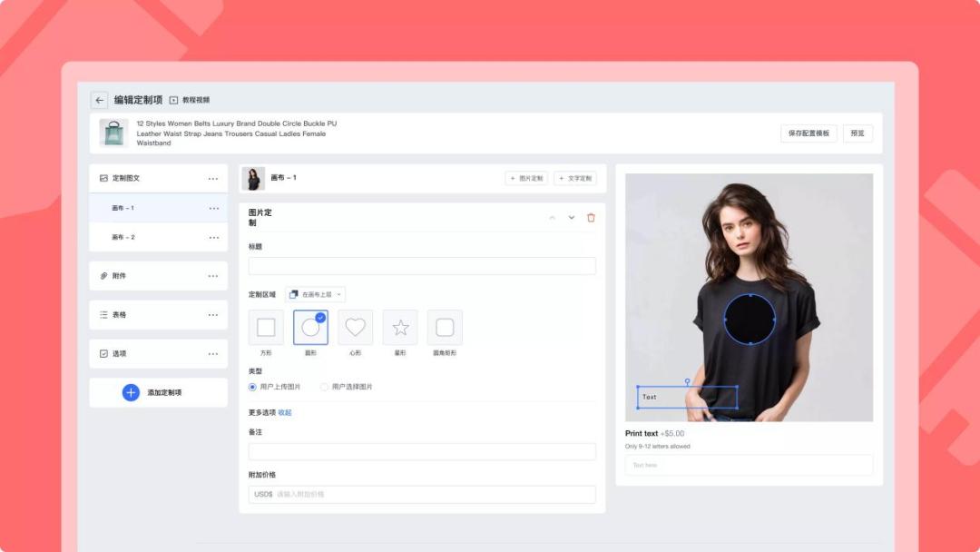Choose the 圆形 circle shape
The width and height of the screenshot is (980, 552).
click(310, 328)
